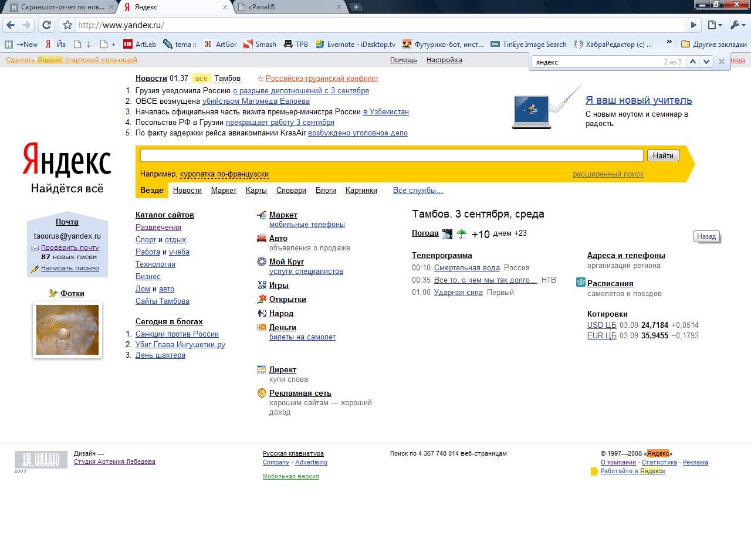Click the address bar URL field
The width and height of the screenshot is (751, 560).
click(x=380, y=25)
